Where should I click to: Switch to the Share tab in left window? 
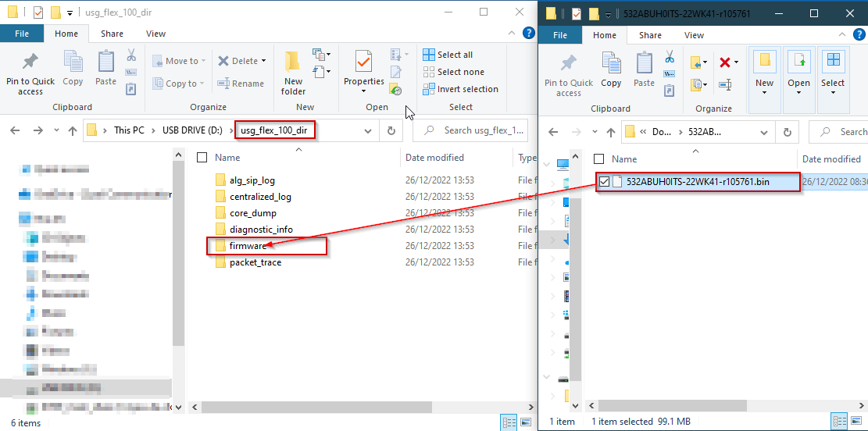(112, 34)
